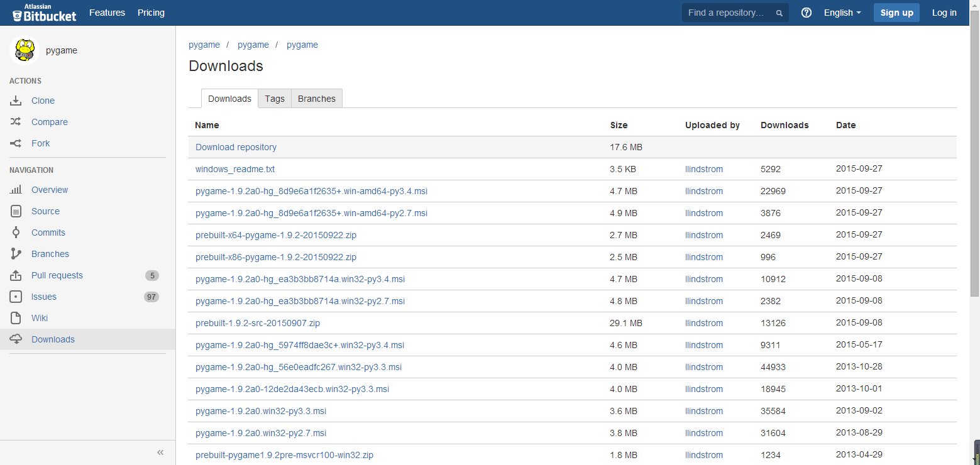
Task: Download prebuilt-pygame1.9.2pre-msvcr100-win32.zip
Action: click(x=284, y=455)
